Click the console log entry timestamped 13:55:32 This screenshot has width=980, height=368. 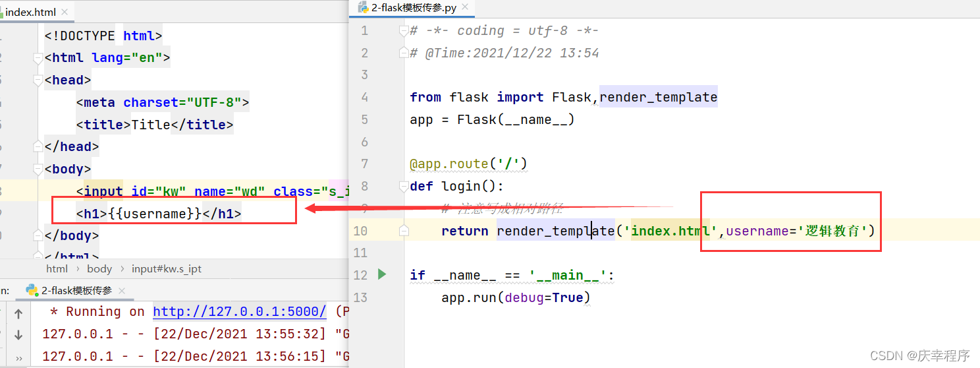click(195, 334)
